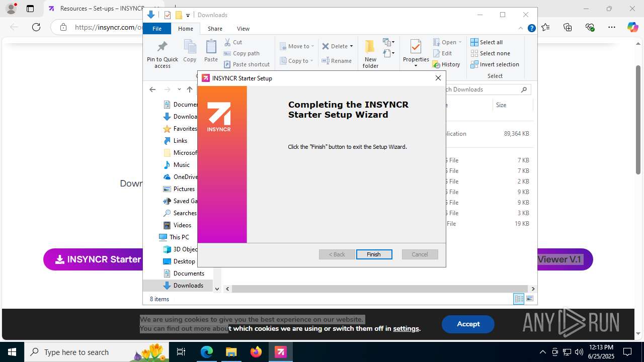Click Finish in the INSYNCR Setup wizard
The width and height of the screenshot is (644, 362).
click(x=374, y=254)
